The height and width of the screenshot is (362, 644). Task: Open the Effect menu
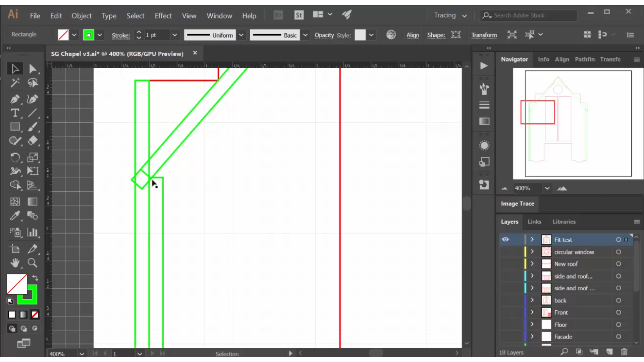click(163, 15)
